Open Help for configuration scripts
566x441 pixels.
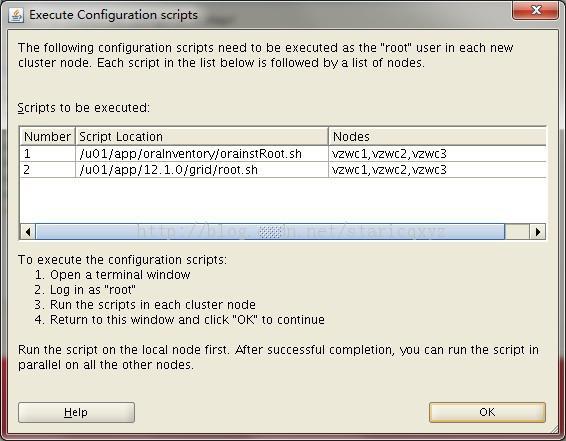[x=76, y=412]
